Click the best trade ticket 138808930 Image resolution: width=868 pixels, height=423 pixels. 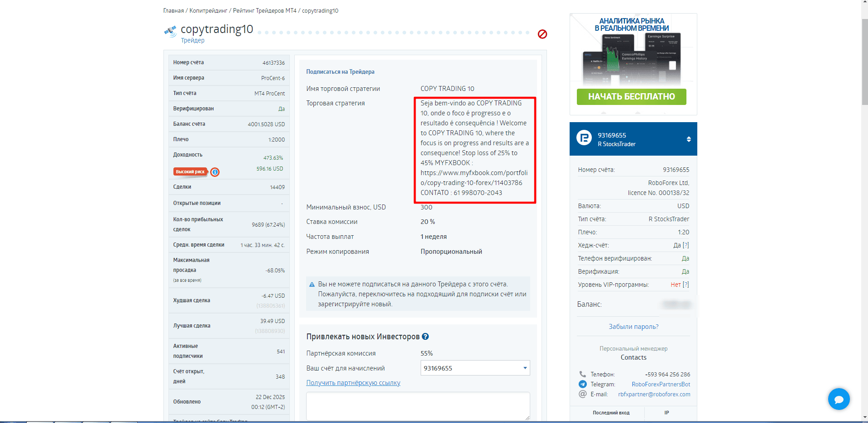point(270,331)
